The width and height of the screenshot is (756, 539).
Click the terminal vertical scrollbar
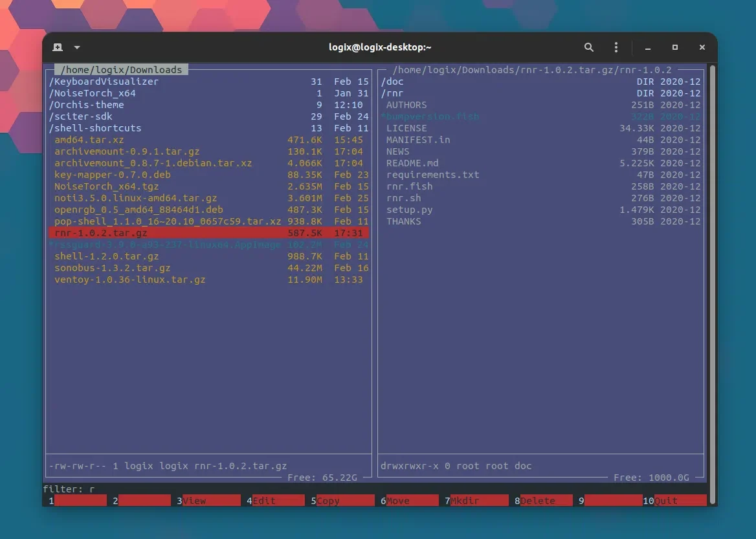[712, 285]
